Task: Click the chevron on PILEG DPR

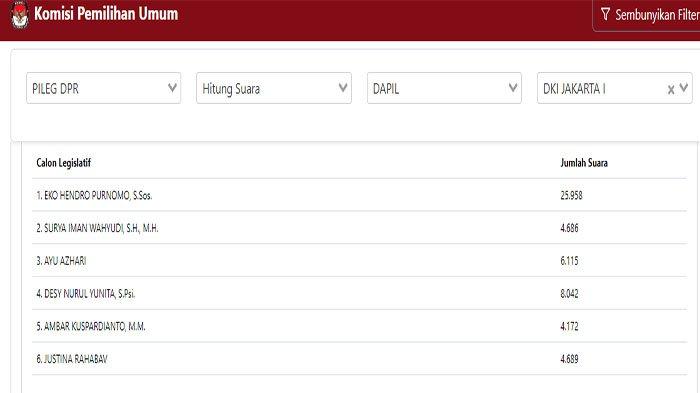Action: [x=172, y=88]
